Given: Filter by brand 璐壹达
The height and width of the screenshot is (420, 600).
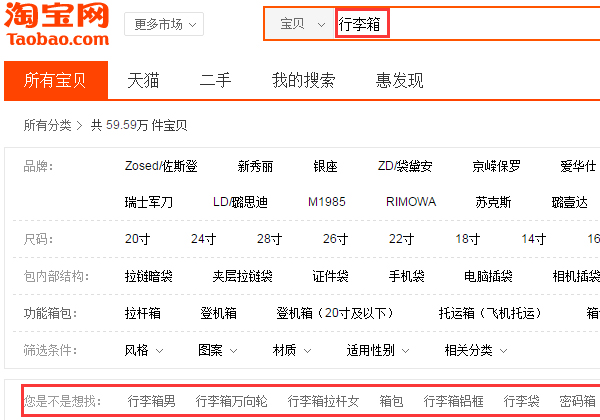Looking at the screenshot, I should pos(570,202).
